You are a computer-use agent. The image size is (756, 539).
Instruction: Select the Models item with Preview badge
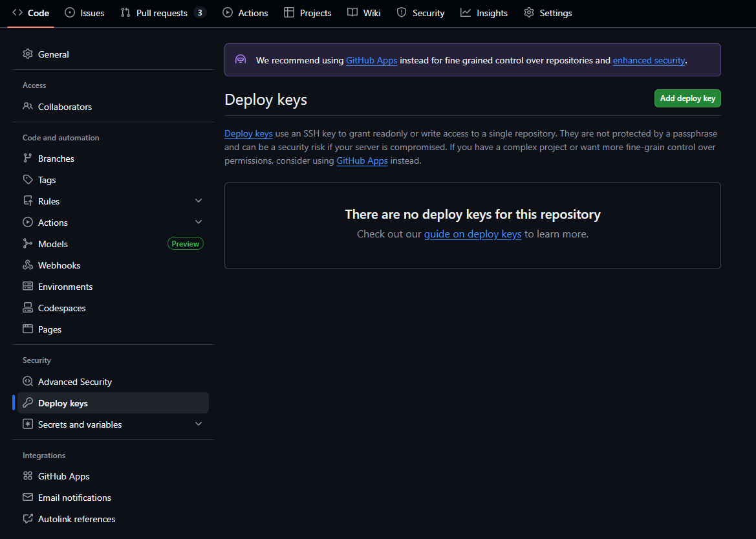(x=53, y=244)
